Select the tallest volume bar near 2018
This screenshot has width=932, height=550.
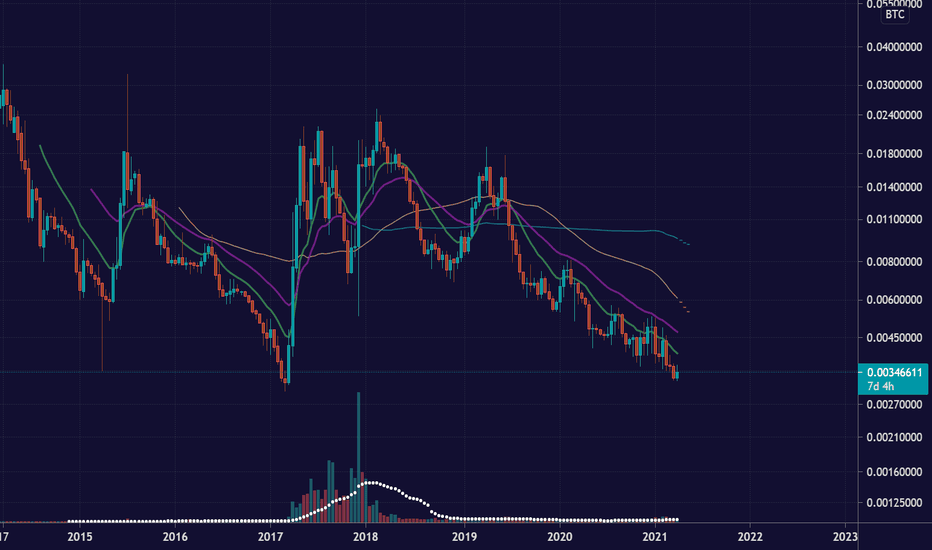pos(358,457)
